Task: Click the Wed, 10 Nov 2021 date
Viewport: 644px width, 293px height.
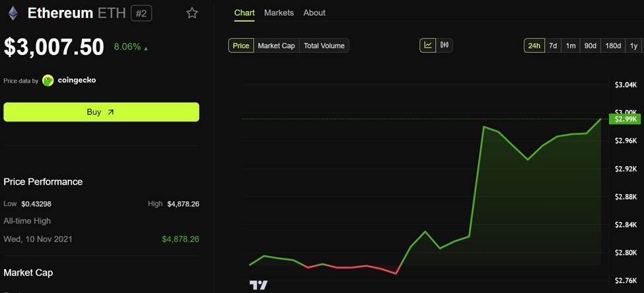Action: coord(38,239)
